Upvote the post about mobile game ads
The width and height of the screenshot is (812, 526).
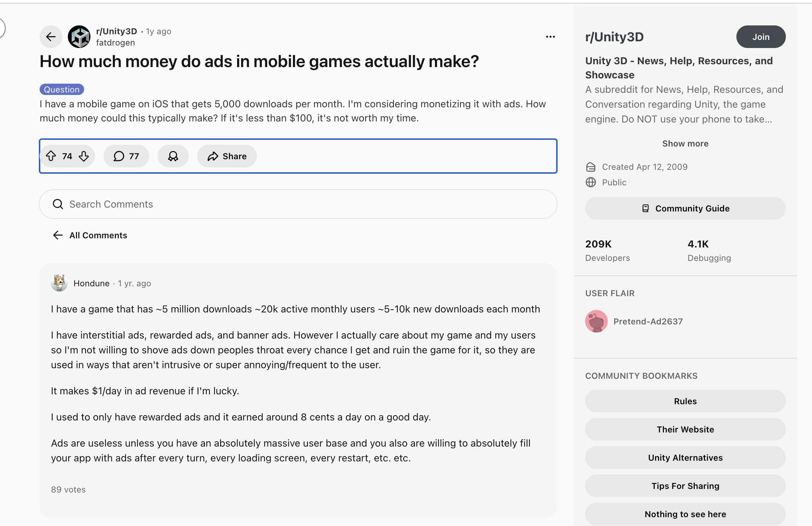[x=51, y=156]
